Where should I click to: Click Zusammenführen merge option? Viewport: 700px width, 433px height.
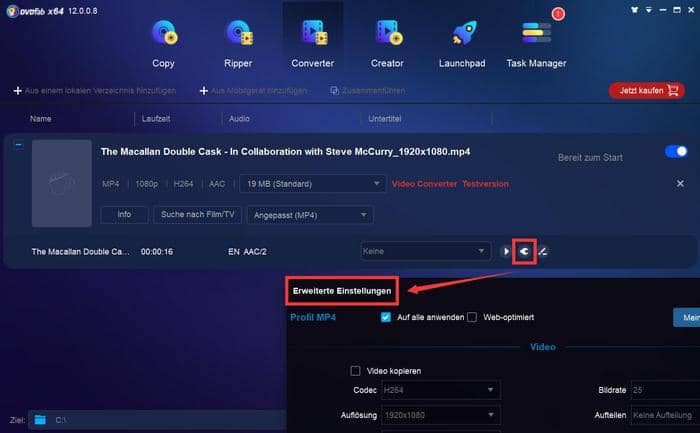(367, 91)
